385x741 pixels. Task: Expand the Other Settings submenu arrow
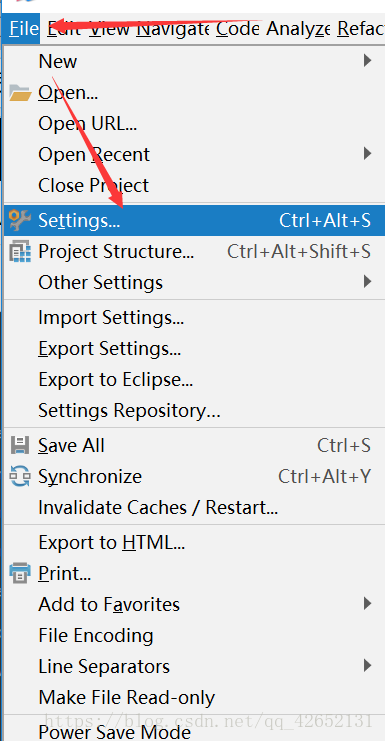pyautogui.click(x=367, y=282)
